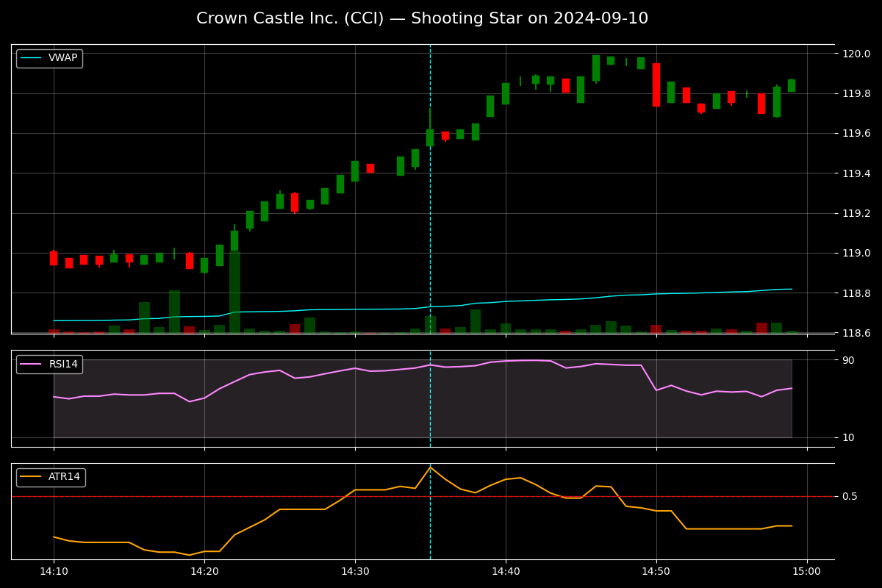Viewport: 882px width, 588px height.
Task: Click the RSI axis value 10
Action: pos(848,437)
